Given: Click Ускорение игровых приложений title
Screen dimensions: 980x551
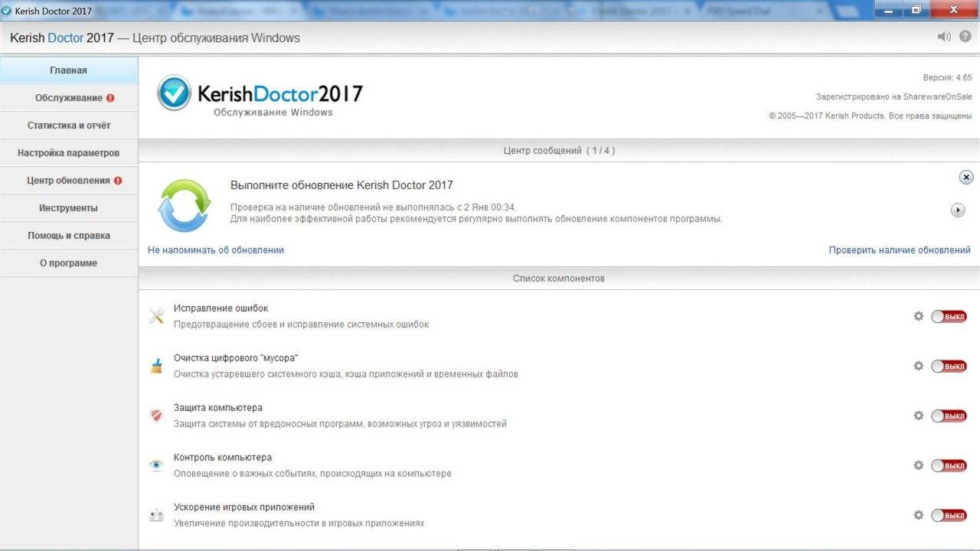Looking at the screenshot, I should tap(244, 507).
